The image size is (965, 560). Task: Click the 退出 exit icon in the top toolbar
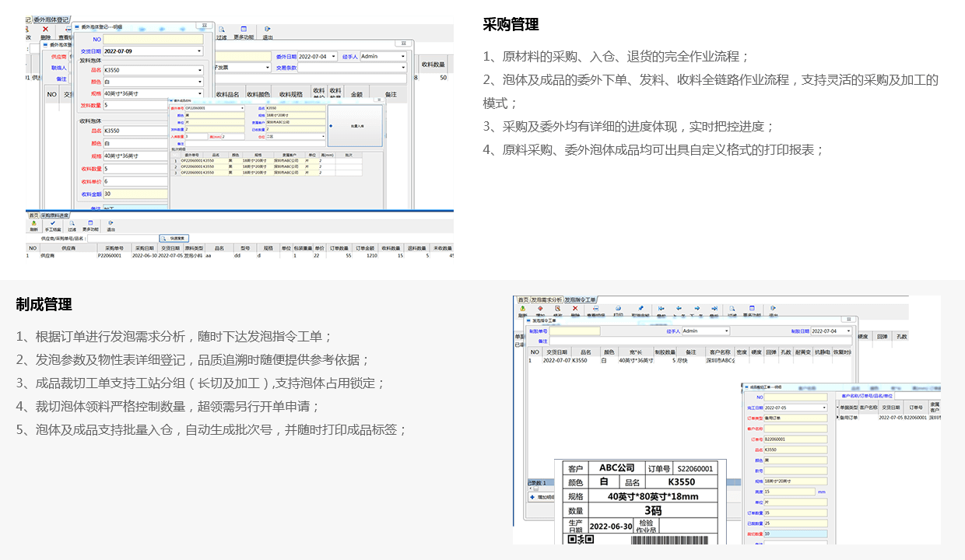[x=267, y=30]
